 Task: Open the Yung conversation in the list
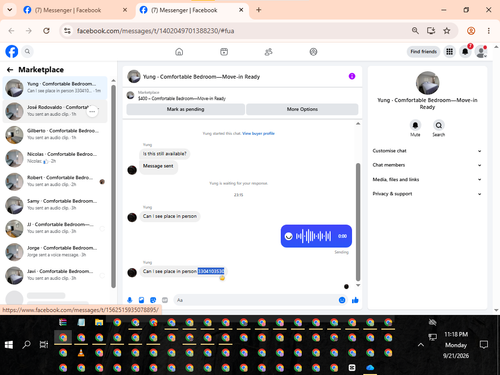(55, 88)
